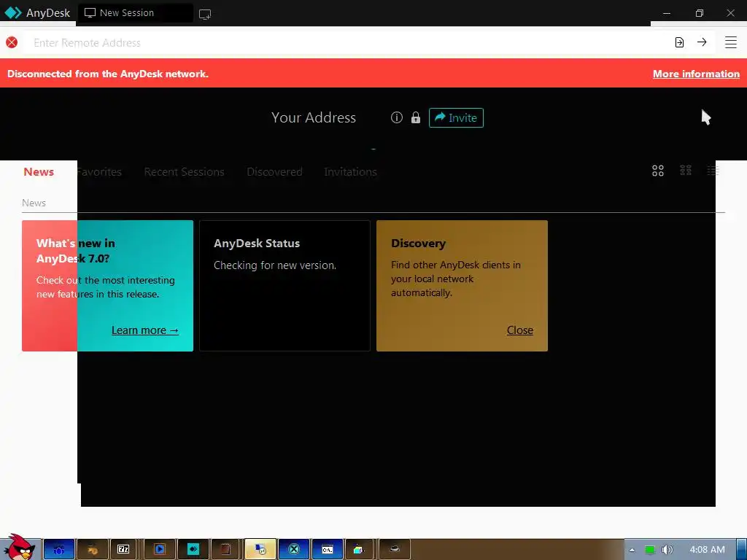Screen dimensions: 747x560
Task: Click the file transfer icon beside the address bar
Action: tap(679, 42)
